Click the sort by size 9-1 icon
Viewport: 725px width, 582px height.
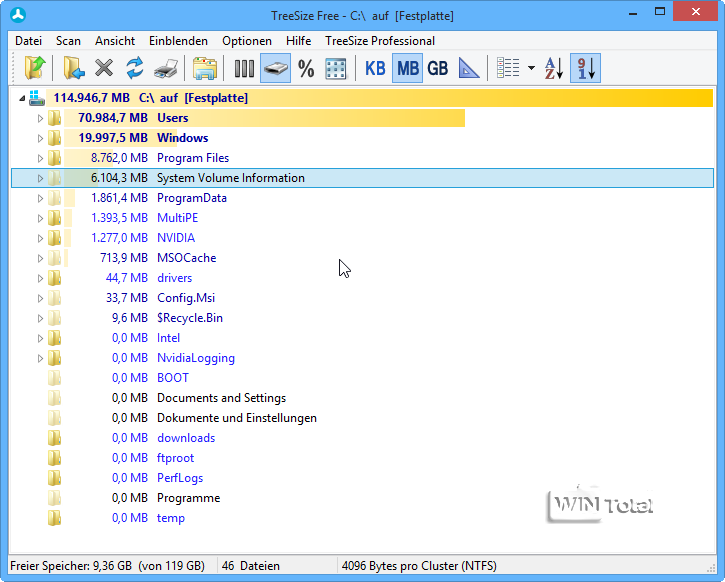585,69
